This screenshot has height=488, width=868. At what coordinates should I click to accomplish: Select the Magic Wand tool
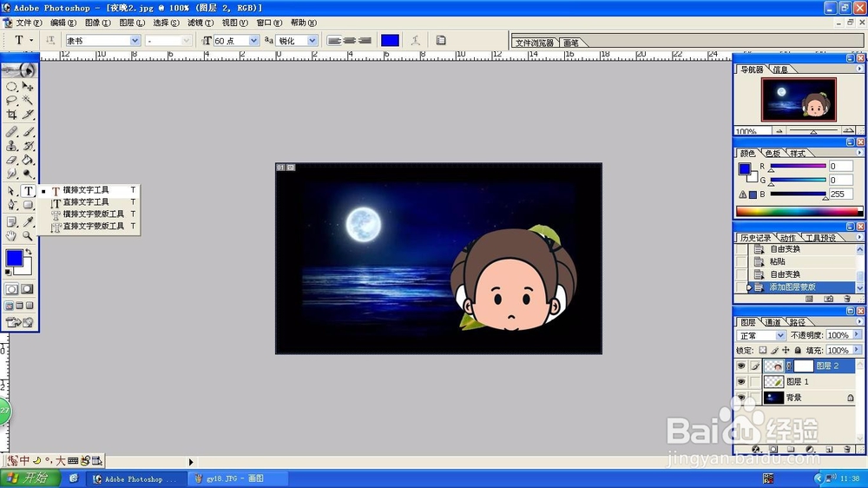click(x=28, y=100)
